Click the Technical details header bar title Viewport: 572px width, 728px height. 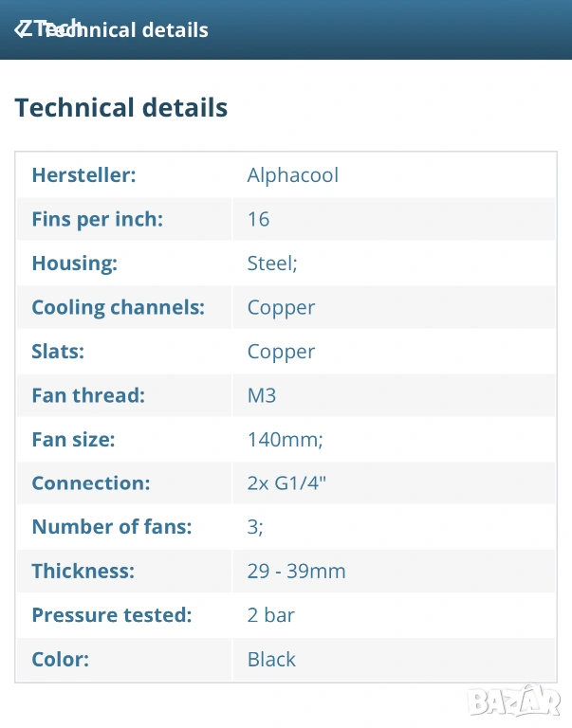125,29
